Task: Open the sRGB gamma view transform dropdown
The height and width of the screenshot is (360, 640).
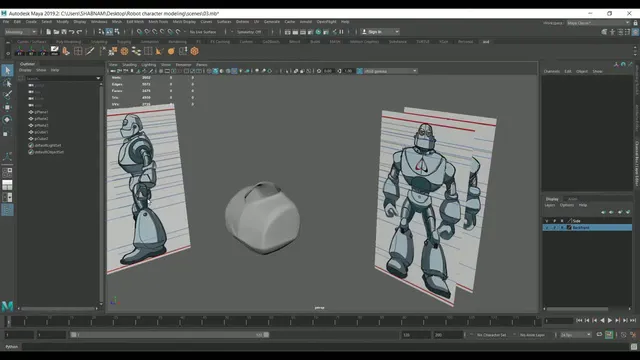Action: coord(390,71)
